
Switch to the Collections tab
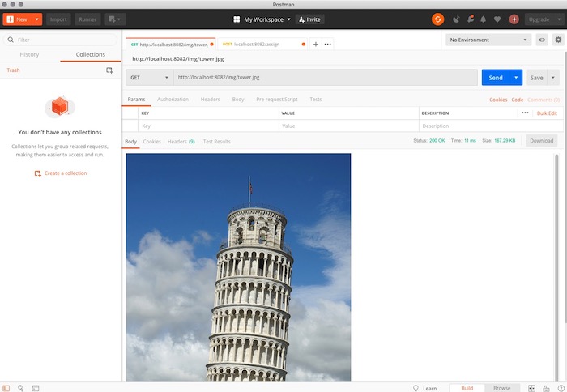(x=91, y=54)
